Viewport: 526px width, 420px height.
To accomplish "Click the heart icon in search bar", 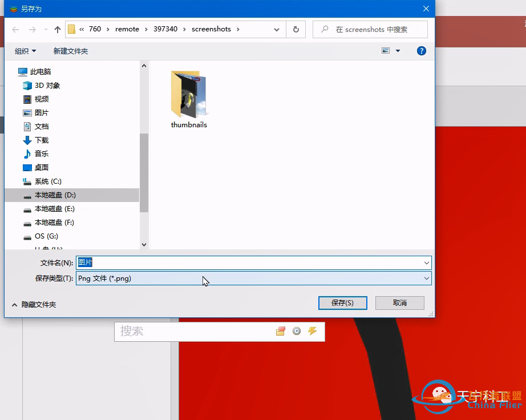I will click(280, 331).
